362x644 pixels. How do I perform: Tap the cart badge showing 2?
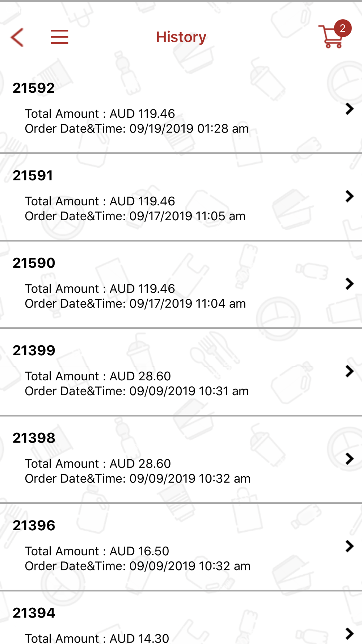click(342, 28)
